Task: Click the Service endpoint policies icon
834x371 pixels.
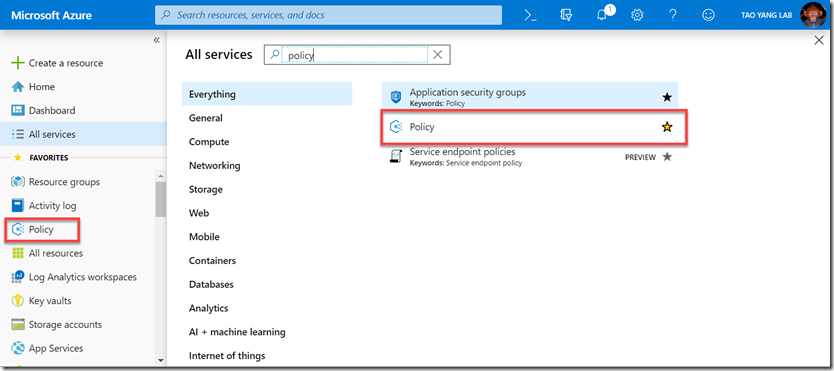Action: [395, 157]
